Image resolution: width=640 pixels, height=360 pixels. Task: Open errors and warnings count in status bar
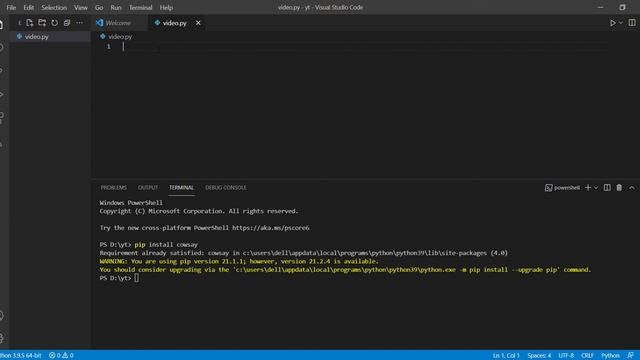61,356
